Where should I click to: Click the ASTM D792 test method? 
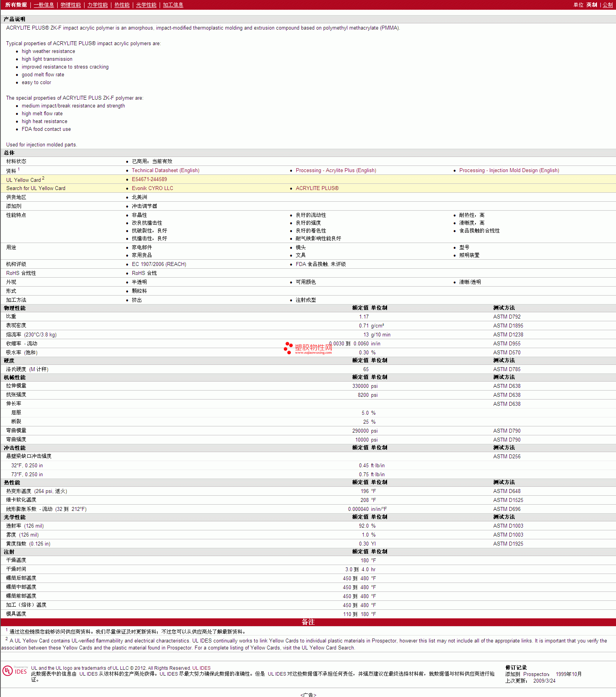(x=507, y=317)
